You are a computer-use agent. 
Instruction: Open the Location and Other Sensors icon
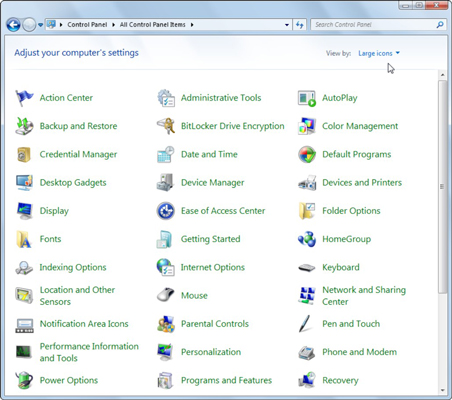click(24, 296)
